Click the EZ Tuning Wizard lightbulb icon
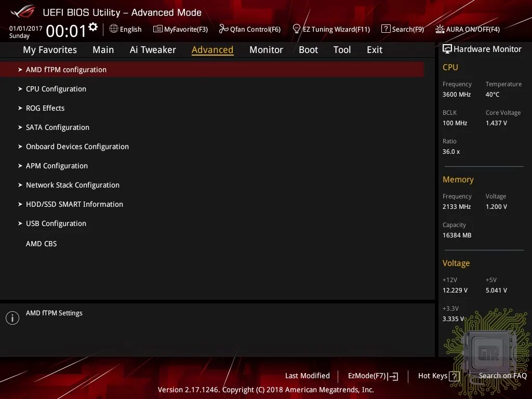532x399 pixels. pyautogui.click(x=297, y=29)
